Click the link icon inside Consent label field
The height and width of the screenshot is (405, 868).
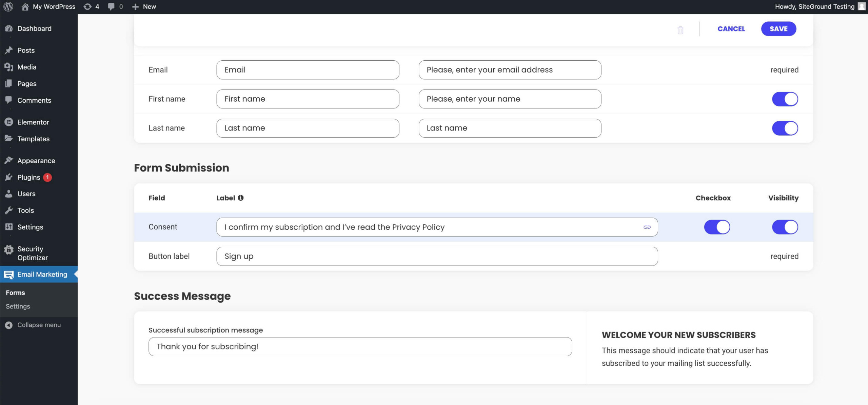coord(646,227)
